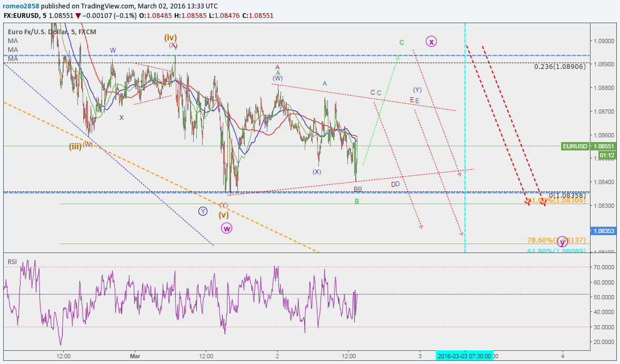This screenshot has height=364, width=620.
Task: Click the 20.0000 RSI axis label
Action: [604, 342]
